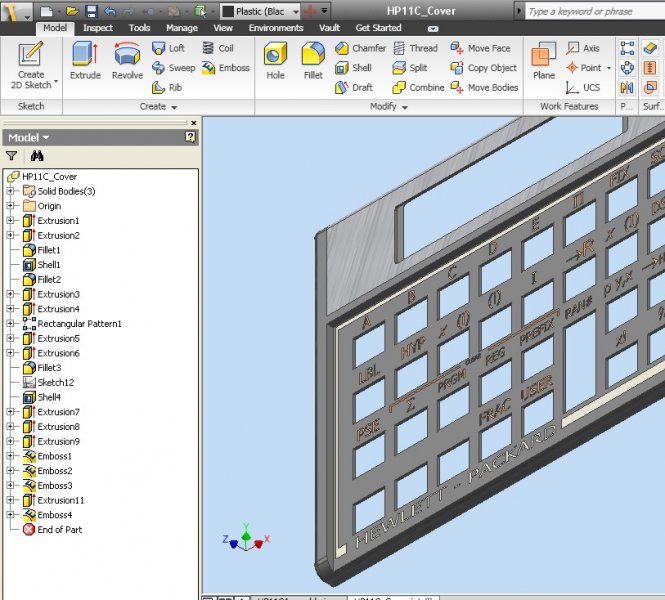Open the Get Started tab
This screenshot has height=600, width=665.
378,28
